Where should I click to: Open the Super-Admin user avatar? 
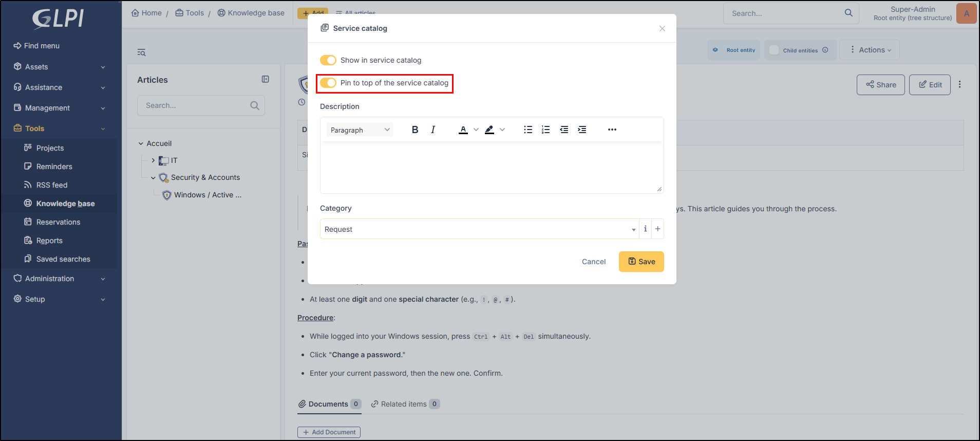pos(966,13)
